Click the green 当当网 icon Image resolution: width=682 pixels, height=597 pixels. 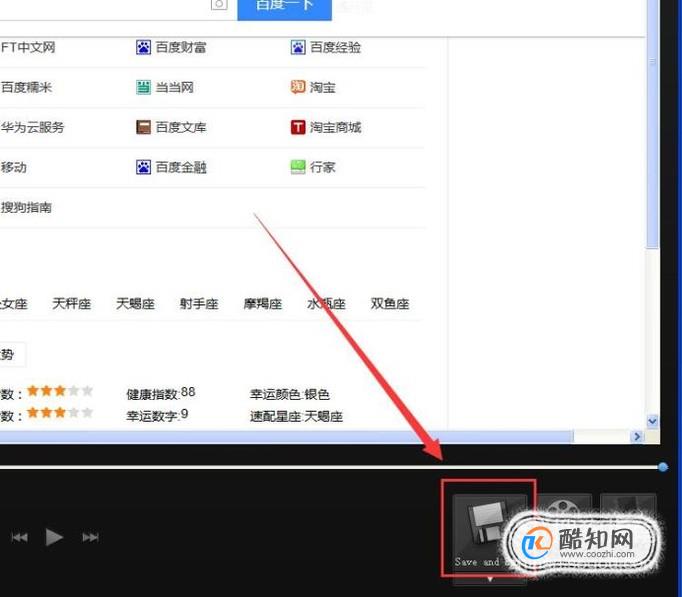(x=143, y=87)
